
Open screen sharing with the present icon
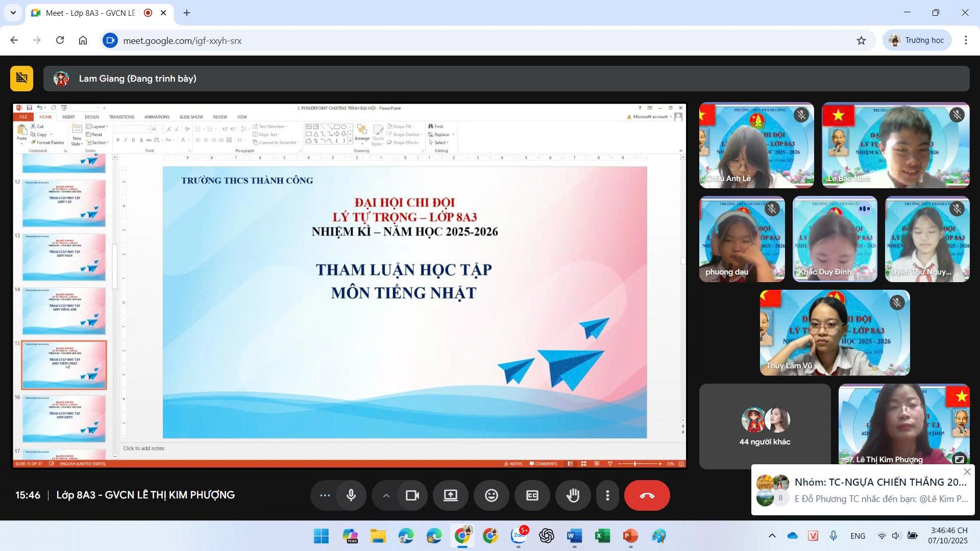pyautogui.click(x=451, y=495)
